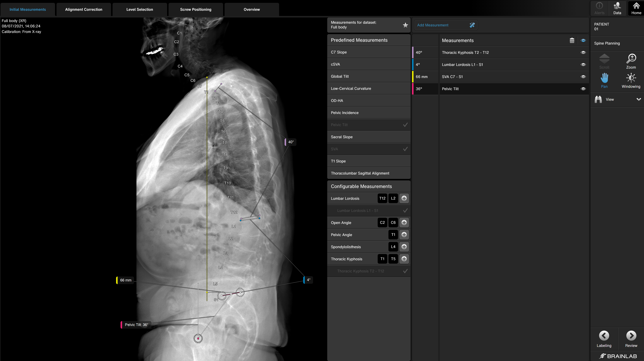644x361 pixels.
Task: Go back to Labeling step arrow
Action: 604,336
